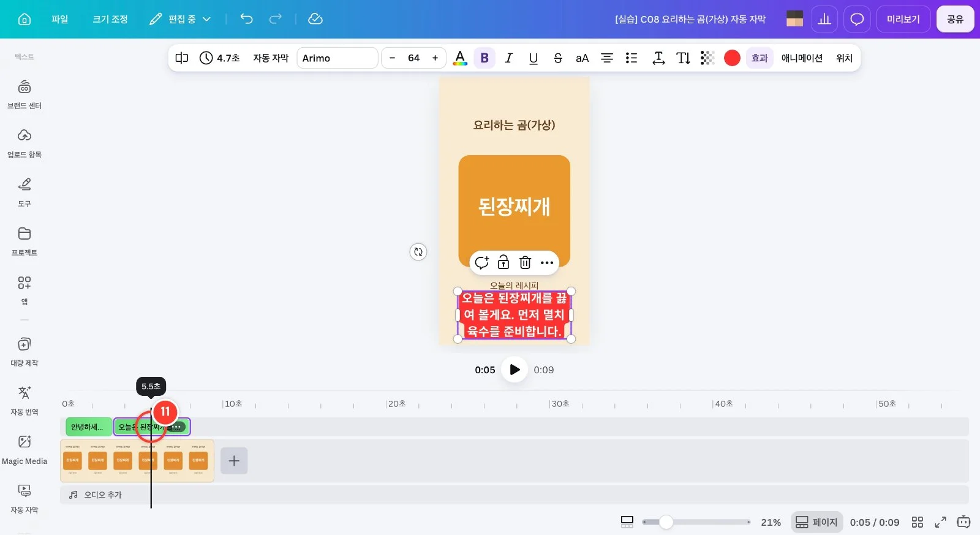The width and height of the screenshot is (980, 535).
Task: Toggle underline formatting
Action: (533, 58)
